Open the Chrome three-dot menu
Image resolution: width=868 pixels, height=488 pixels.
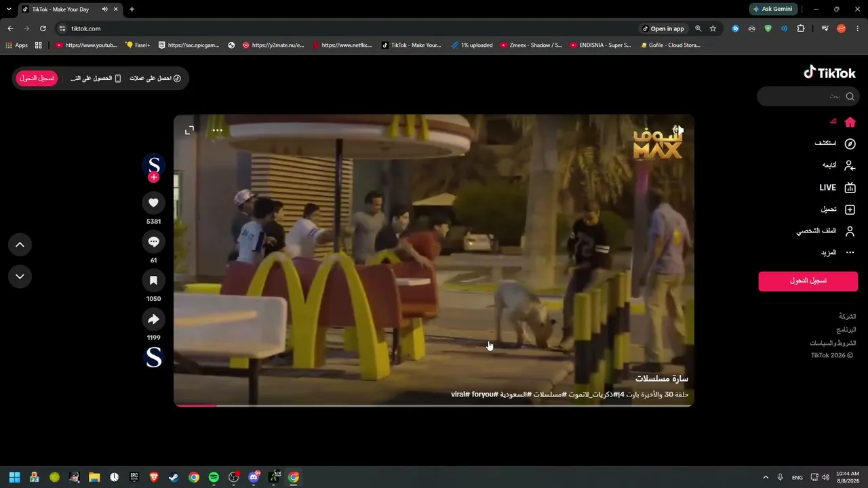coord(858,28)
